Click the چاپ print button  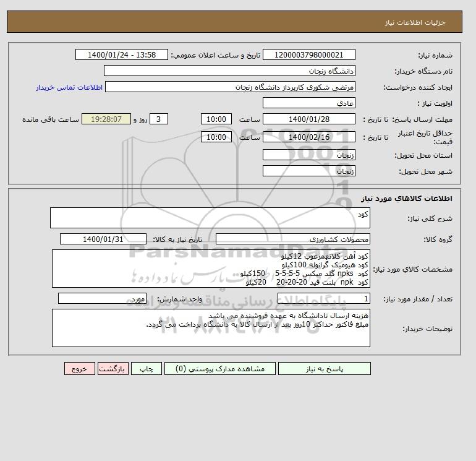tap(147, 369)
